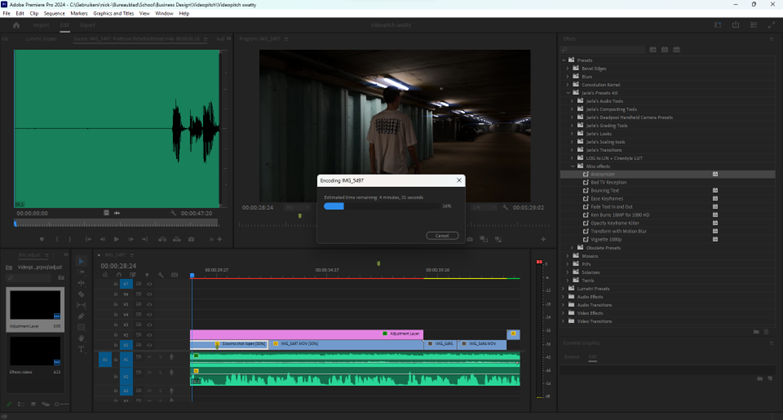The height and width of the screenshot is (420, 783).
Task: Toggle V7 track output eye
Action: click(149, 284)
